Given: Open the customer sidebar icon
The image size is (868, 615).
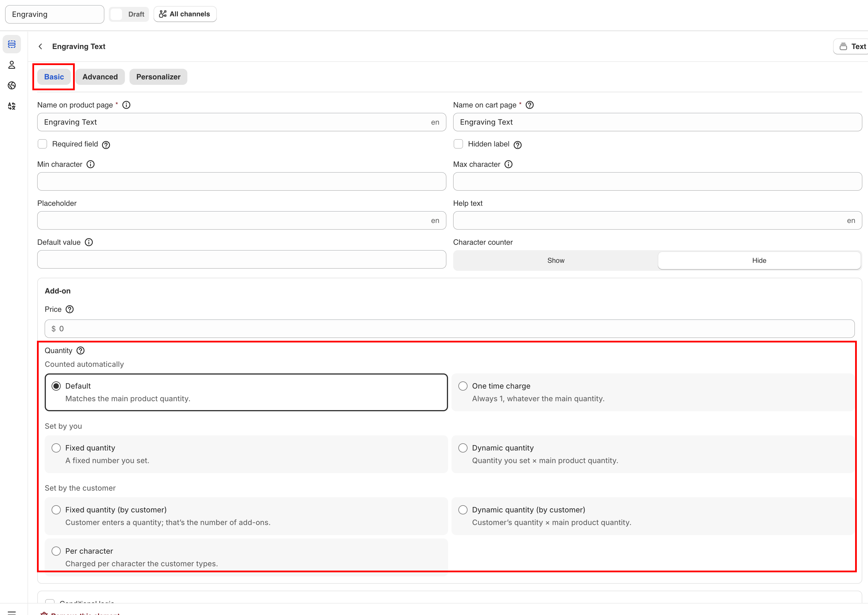Looking at the screenshot, I should pyautogui.click(x=12, y=65).
